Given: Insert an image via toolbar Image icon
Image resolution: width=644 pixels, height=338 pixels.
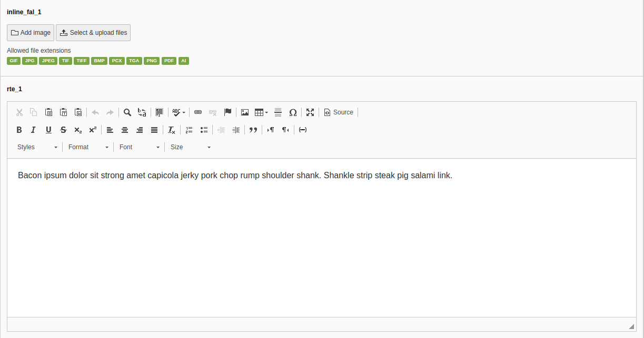Looking at the screenshot, I should (245, 112).
